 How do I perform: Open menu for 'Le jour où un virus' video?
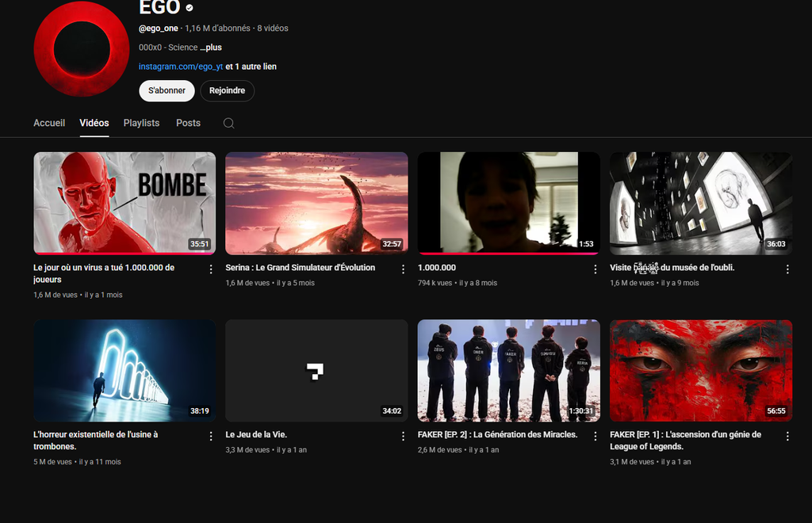211,269
